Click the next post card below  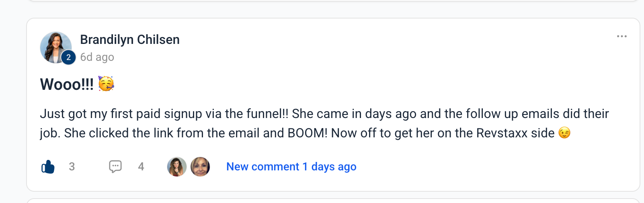(333, 201)
